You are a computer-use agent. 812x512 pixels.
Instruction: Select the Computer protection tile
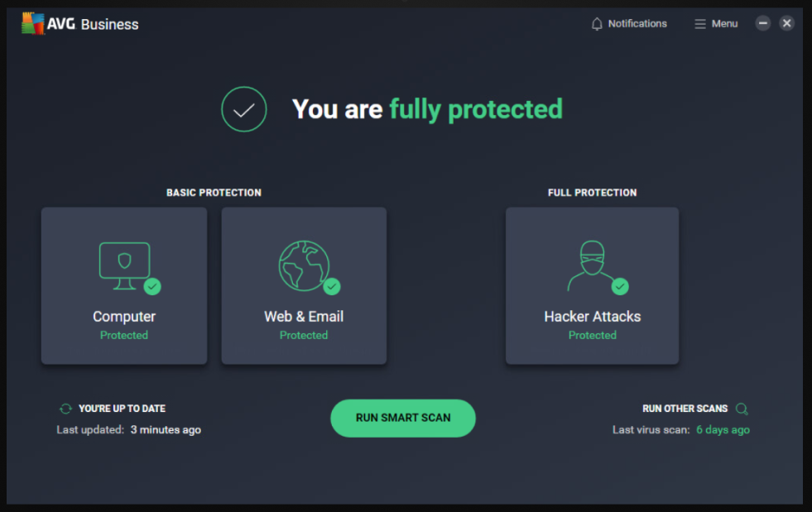123,285
